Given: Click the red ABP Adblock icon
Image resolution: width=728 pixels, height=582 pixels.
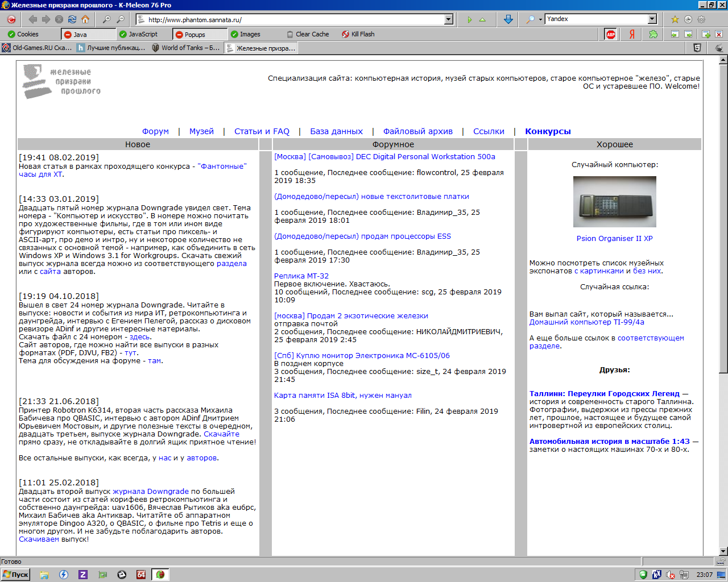Looking at the screenshot, I should [x=611, y=34].
